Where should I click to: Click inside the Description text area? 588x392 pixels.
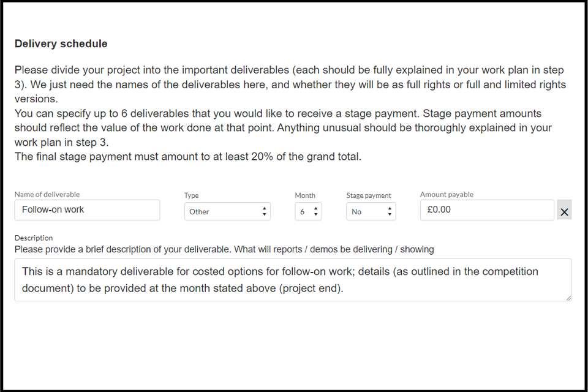[293, 279]
